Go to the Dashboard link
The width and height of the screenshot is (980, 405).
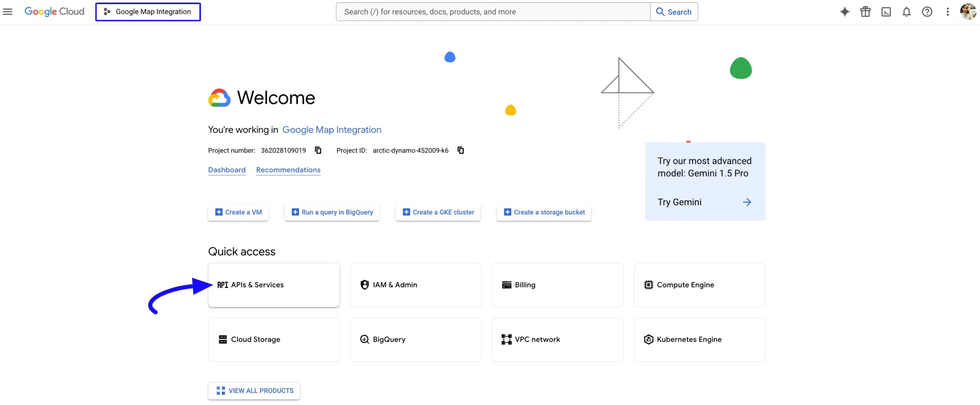[x=227, y=170]
